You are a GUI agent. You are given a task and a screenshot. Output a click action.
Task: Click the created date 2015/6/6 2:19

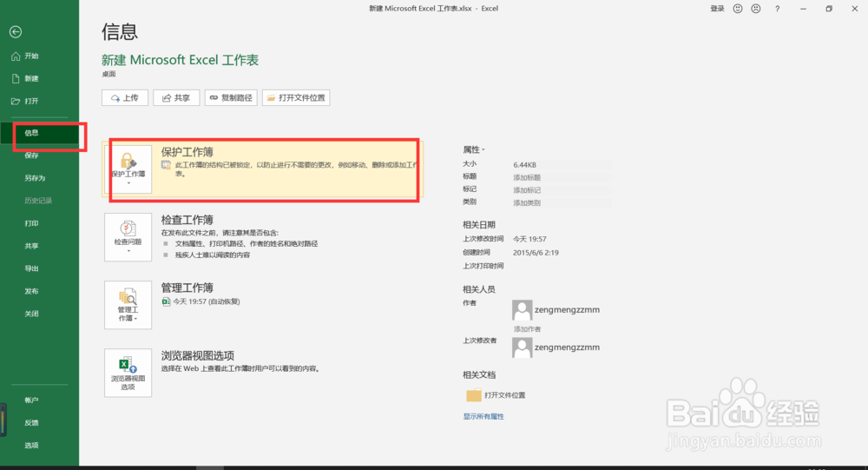(x=536, y=253)
